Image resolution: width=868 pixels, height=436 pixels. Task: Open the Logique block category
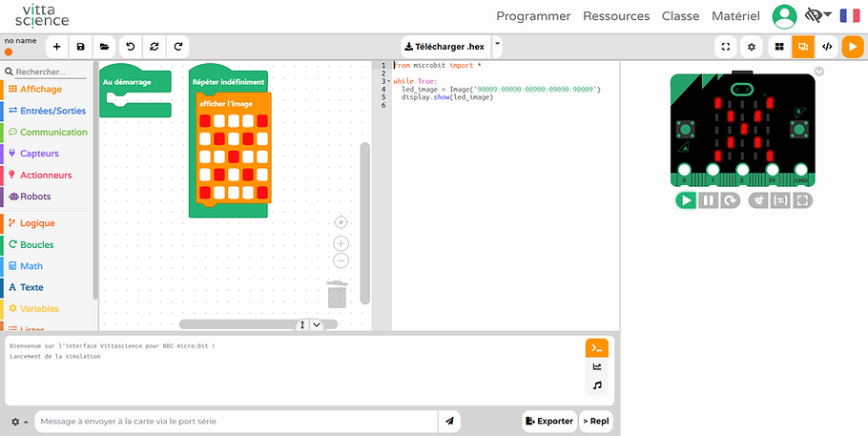[31, 223]
